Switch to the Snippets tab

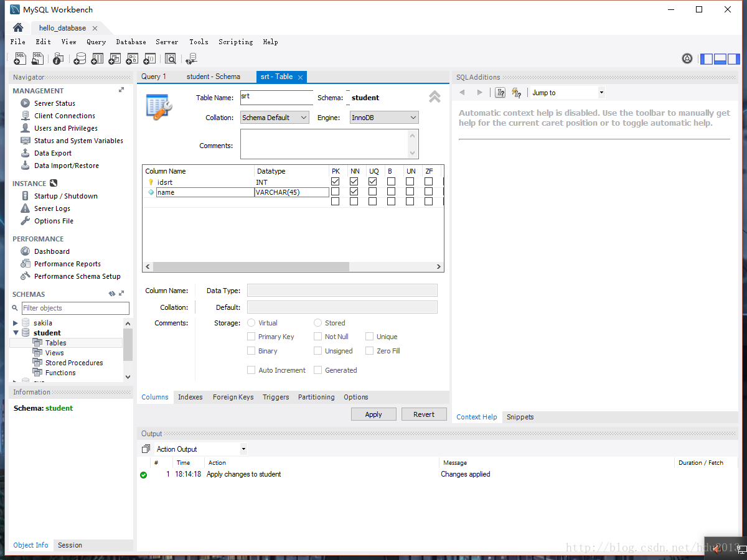520,417
